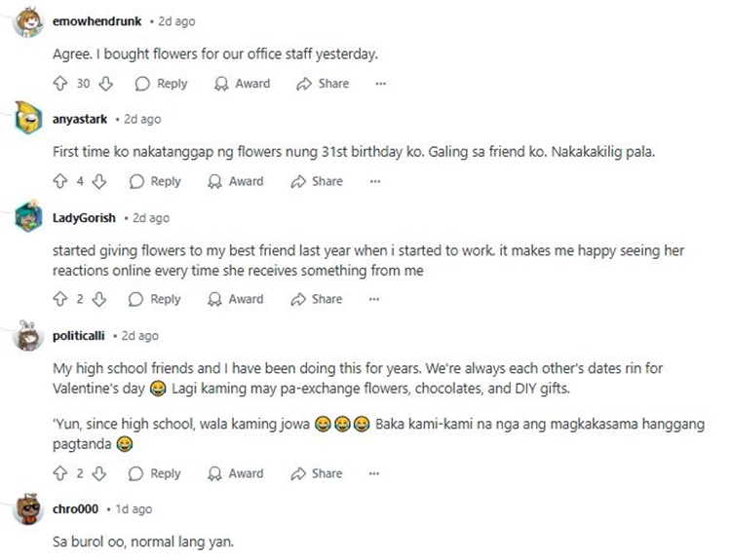The height and width of the screenshot is (560, 731).
Task: Reply to LadyGorish's comment
Action: pyautogui.click(x=156, y=299)
